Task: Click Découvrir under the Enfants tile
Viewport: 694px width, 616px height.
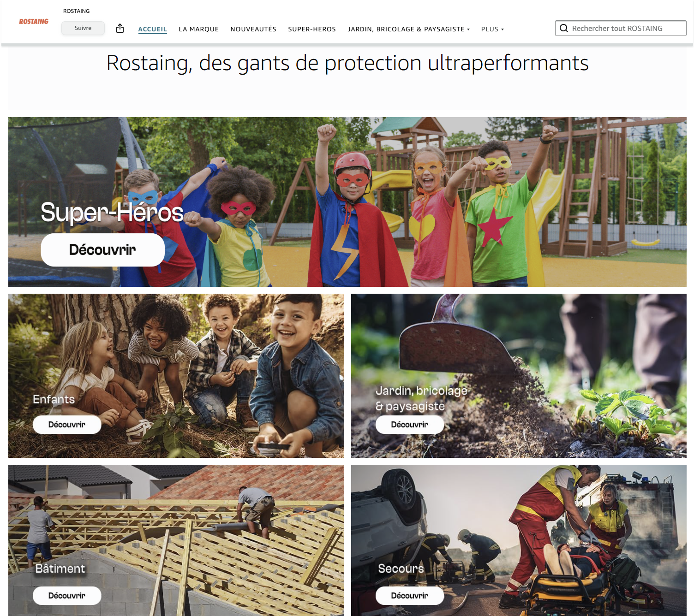Action: tap(67, 425)
